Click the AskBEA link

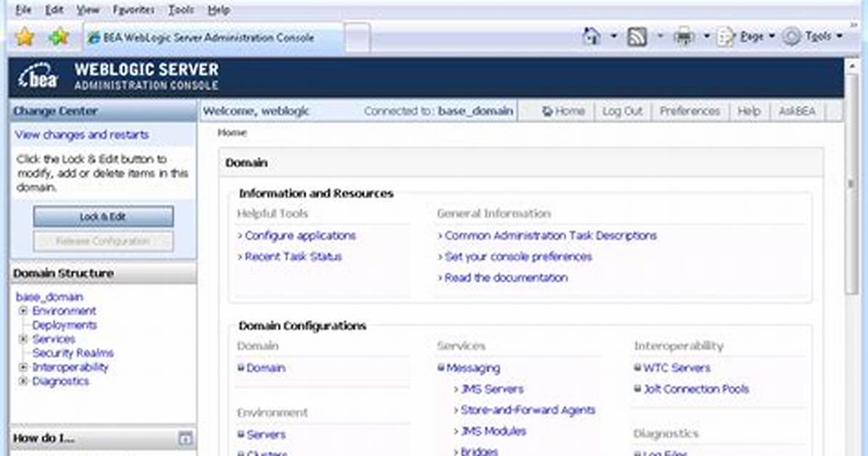[x=797, y=111]
